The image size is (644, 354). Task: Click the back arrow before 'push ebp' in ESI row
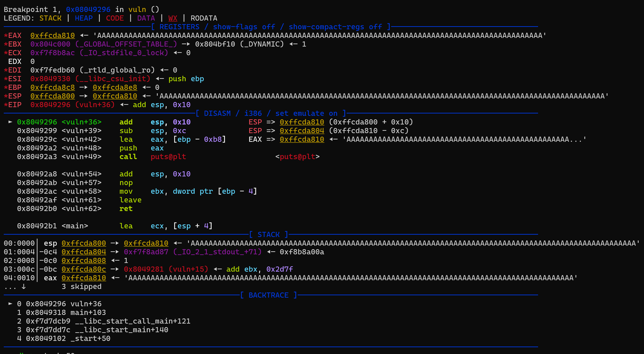coord(160,79)
